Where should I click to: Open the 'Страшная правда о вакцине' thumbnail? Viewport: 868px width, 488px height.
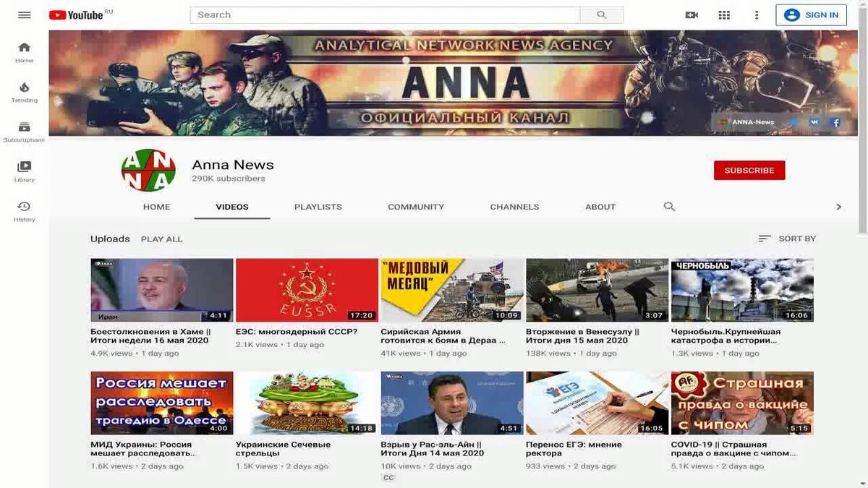coord(742,403)
